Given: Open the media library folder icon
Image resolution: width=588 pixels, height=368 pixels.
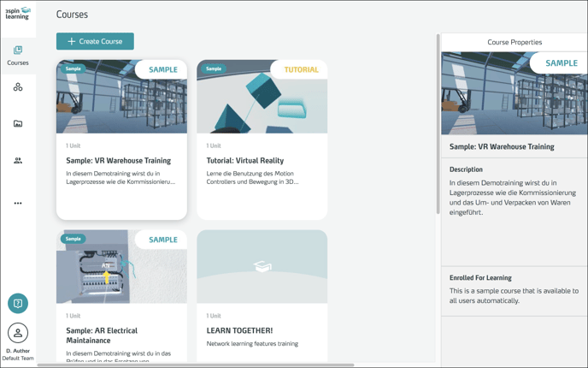Looking at the screenshot, I should tap(18, 124).
